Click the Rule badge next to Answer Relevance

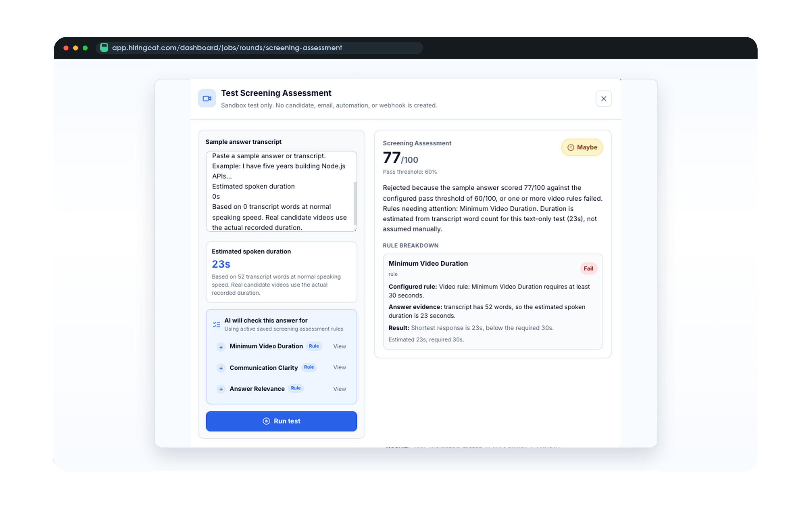pyautogui.click(x=295, y=388)
